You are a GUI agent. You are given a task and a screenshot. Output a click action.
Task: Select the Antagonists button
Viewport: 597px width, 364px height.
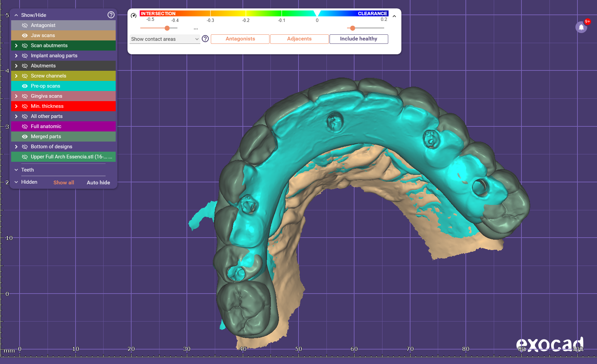point(240,39)
